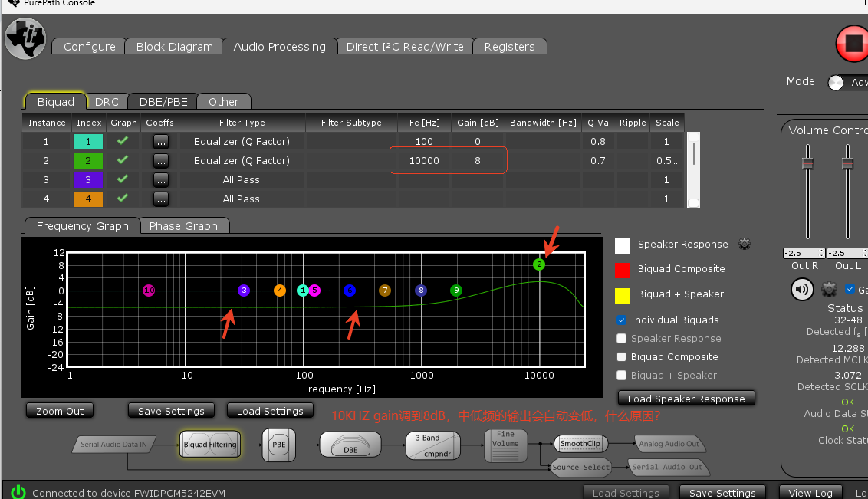Toggle the Graph checkmark for instance 3
This screenshot has width=868, height=499.
tap(123, 179)
